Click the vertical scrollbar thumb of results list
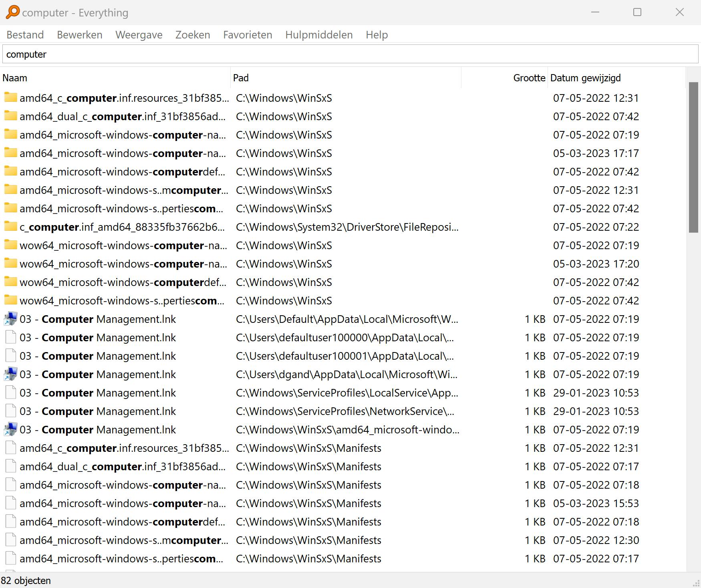The width and height of the screenshot is (701, 588). tap(693, 157)
